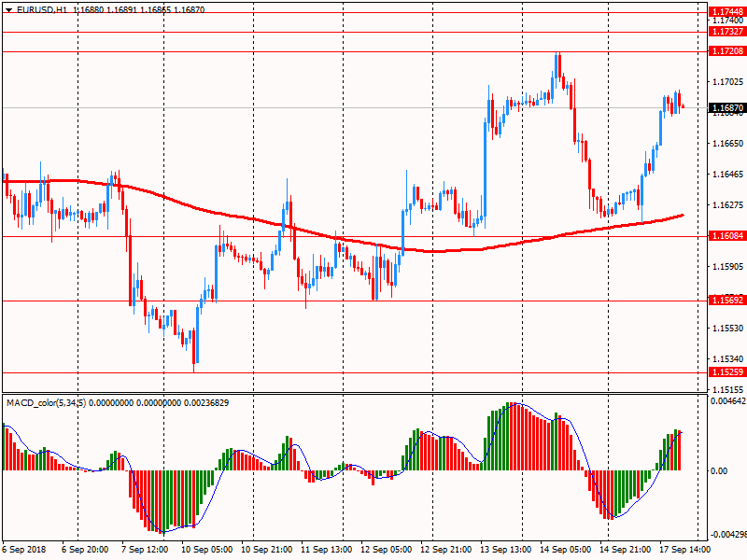Open the chart menu triangle beside EURUSD,H1

8,10
